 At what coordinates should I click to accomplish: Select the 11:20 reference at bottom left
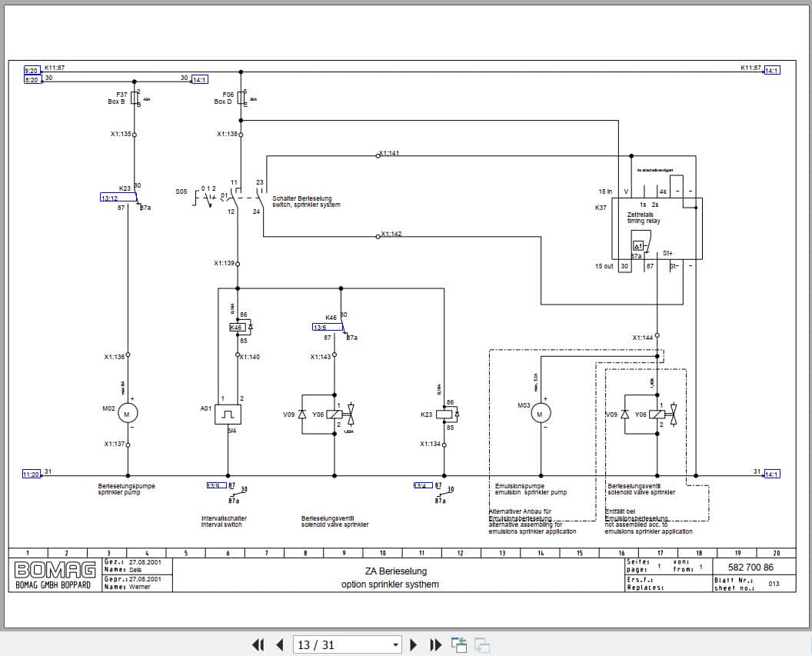(x=30, y=475)
